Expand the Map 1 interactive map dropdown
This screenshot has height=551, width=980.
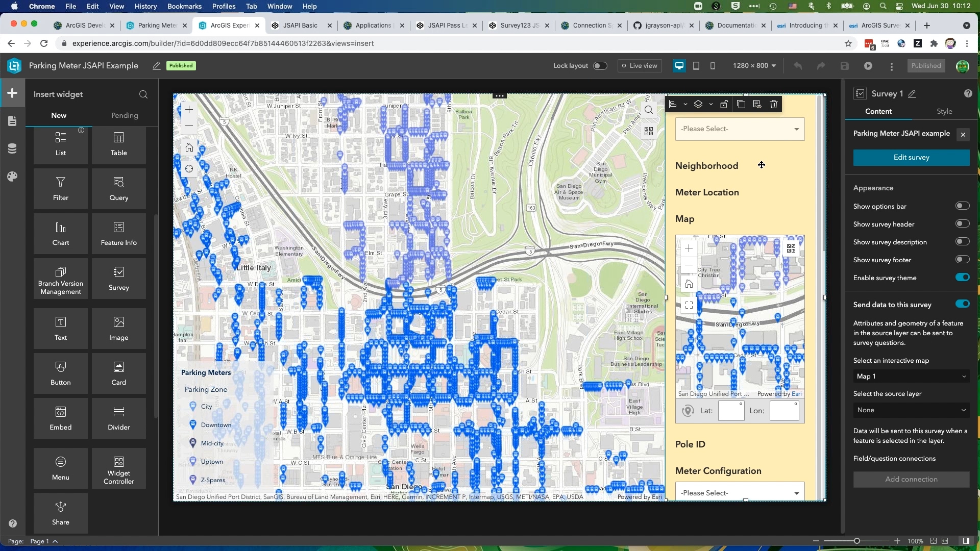(x=911, y=377)
